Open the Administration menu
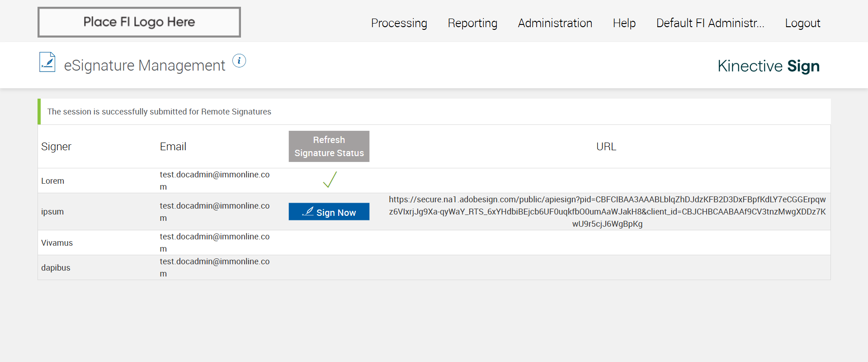The image size is (868, 362). 555,23
